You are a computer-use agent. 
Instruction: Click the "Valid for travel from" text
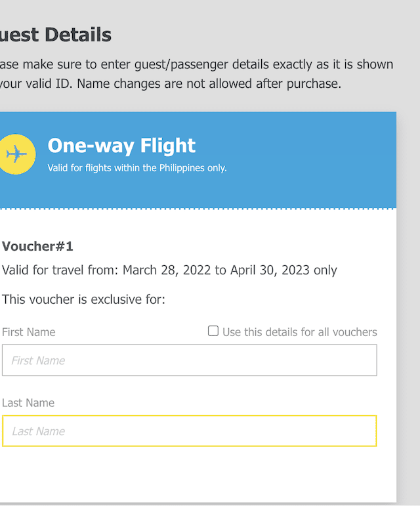point(60,270)
